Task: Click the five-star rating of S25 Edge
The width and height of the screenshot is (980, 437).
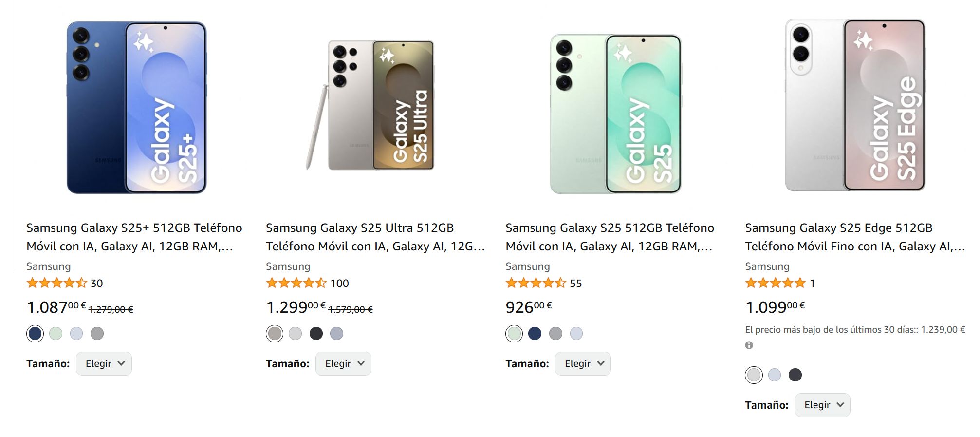Action: click(x=775, y=283)
